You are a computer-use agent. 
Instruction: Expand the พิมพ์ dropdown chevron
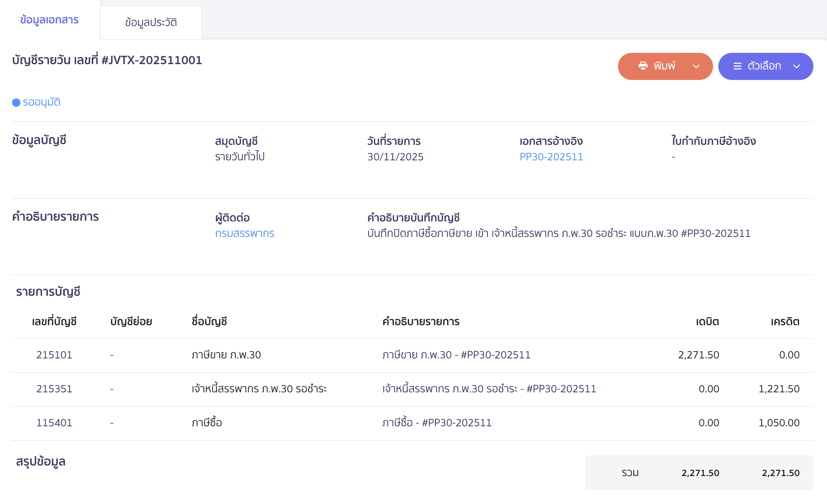tap(696, 66)
